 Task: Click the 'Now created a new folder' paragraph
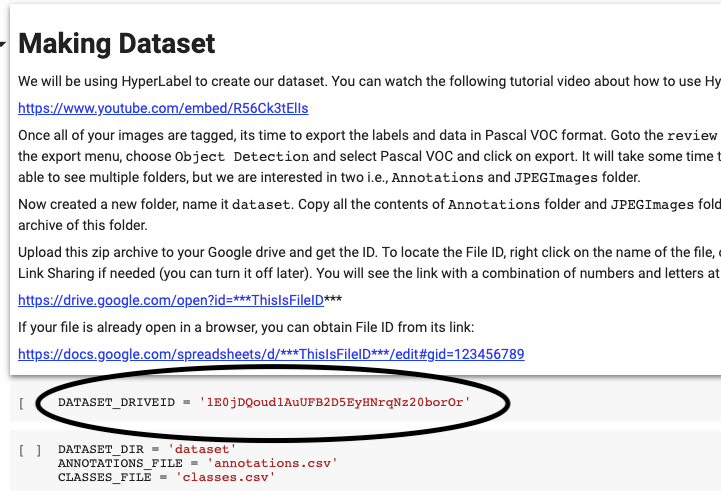point(300,204)
